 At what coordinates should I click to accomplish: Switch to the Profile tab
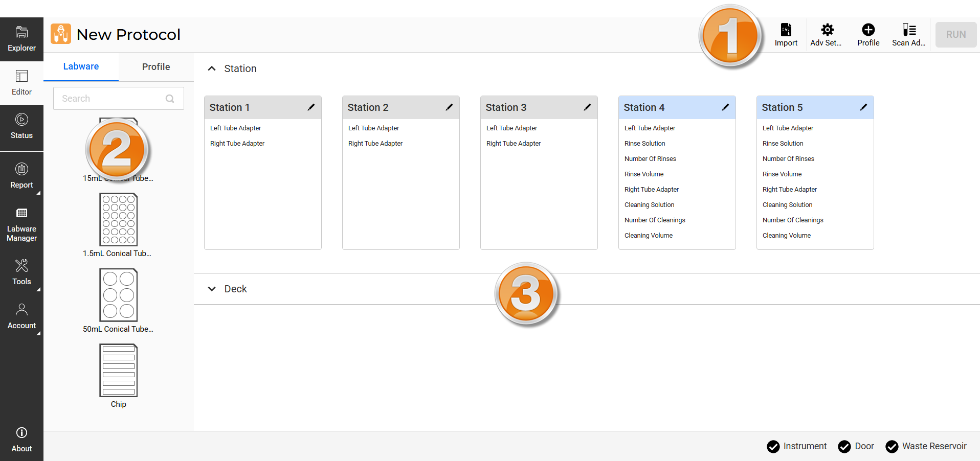click(x=156, y=67)
